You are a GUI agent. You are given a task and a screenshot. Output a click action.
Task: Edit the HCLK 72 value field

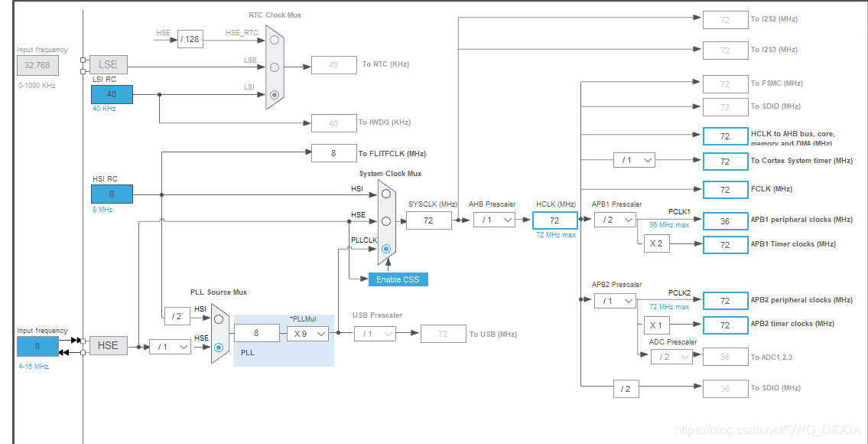click(554, 220)
